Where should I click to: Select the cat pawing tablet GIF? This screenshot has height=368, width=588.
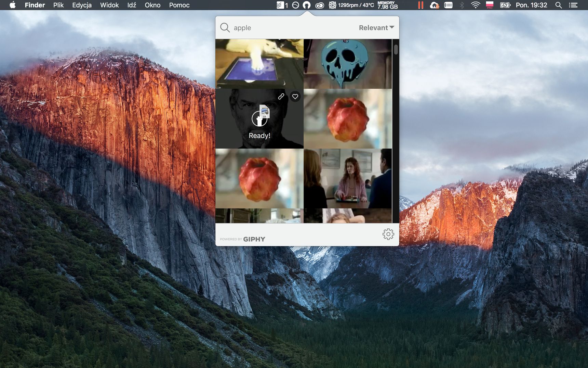(259, 64)
